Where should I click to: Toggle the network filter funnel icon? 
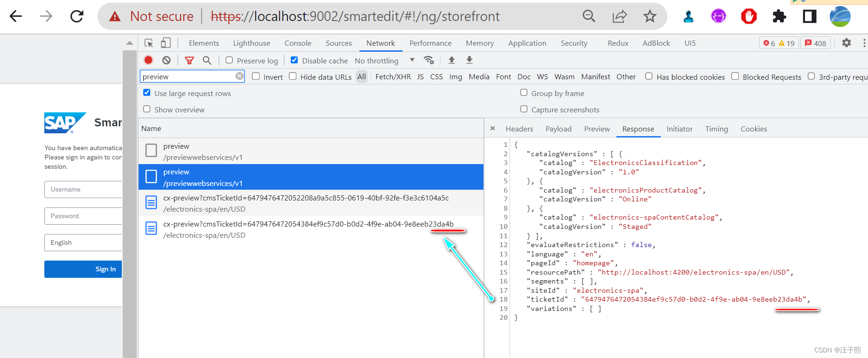189,60
